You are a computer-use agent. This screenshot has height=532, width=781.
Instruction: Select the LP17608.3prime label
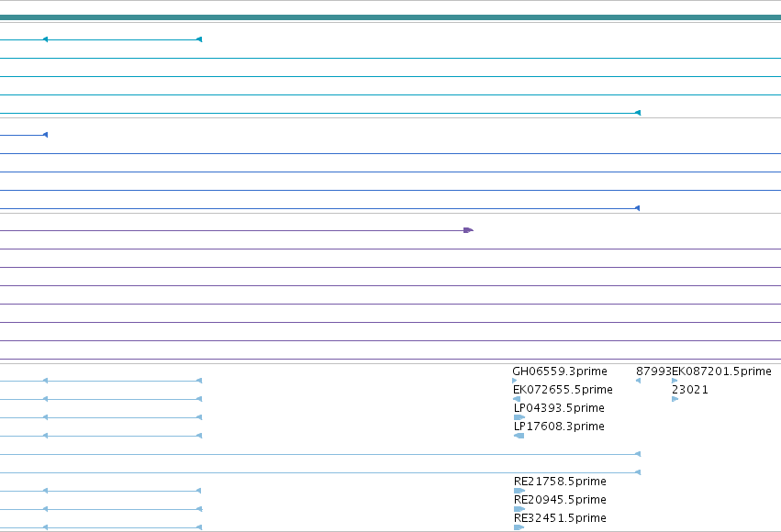click(x=559, y=427)
